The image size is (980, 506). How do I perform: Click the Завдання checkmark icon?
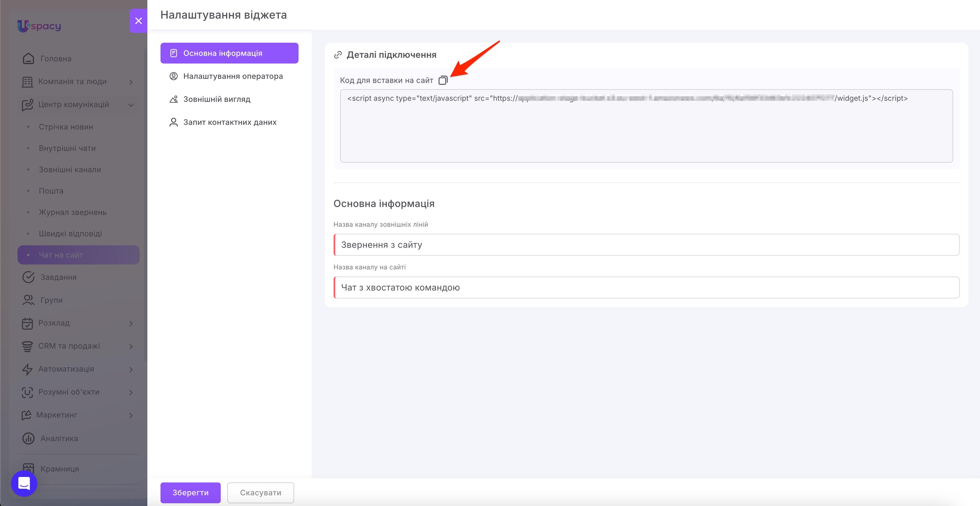pyautogui.click(x=28, y=277)
